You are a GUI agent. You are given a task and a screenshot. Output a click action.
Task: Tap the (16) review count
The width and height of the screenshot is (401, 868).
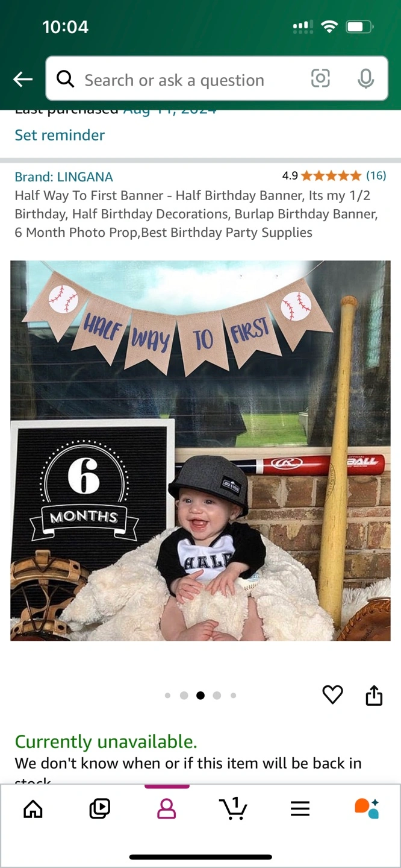pos(376,176)
